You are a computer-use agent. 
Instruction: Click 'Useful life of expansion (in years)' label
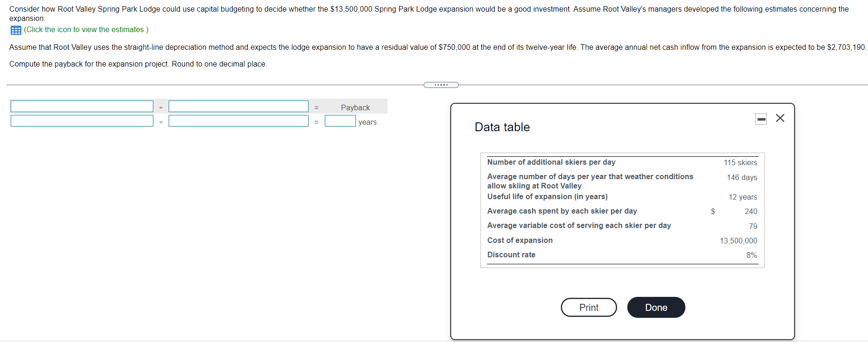point(547,197)
